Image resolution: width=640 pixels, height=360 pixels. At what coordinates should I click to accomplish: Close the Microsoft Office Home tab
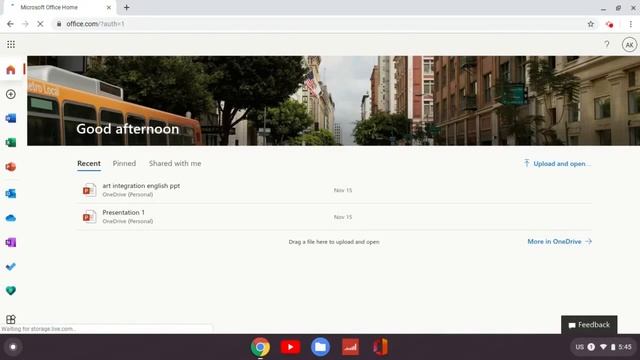point(109,7)
